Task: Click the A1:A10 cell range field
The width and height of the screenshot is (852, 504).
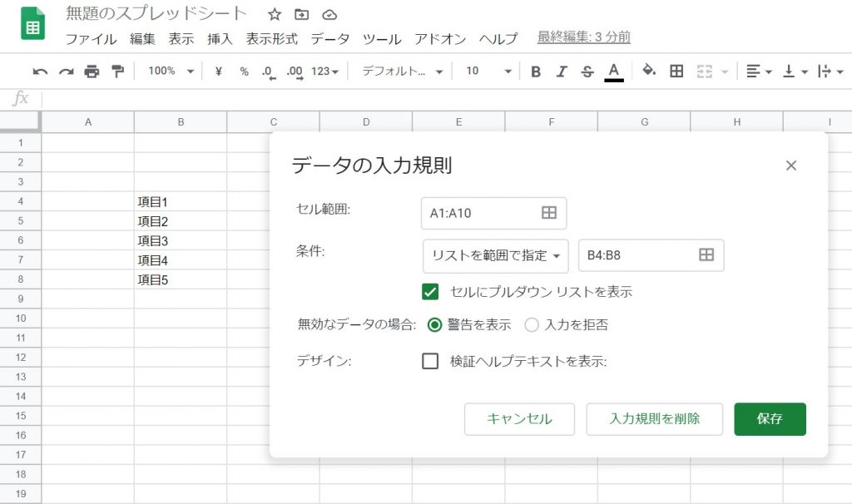Action: 493,213
